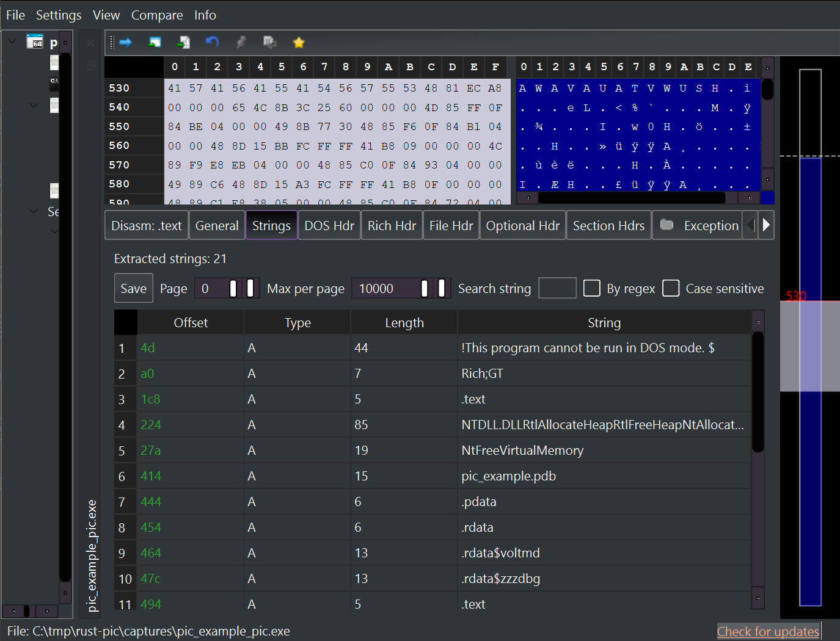Select the .pdata string row
The image size is (840, 641).
(x=433, y=501)
